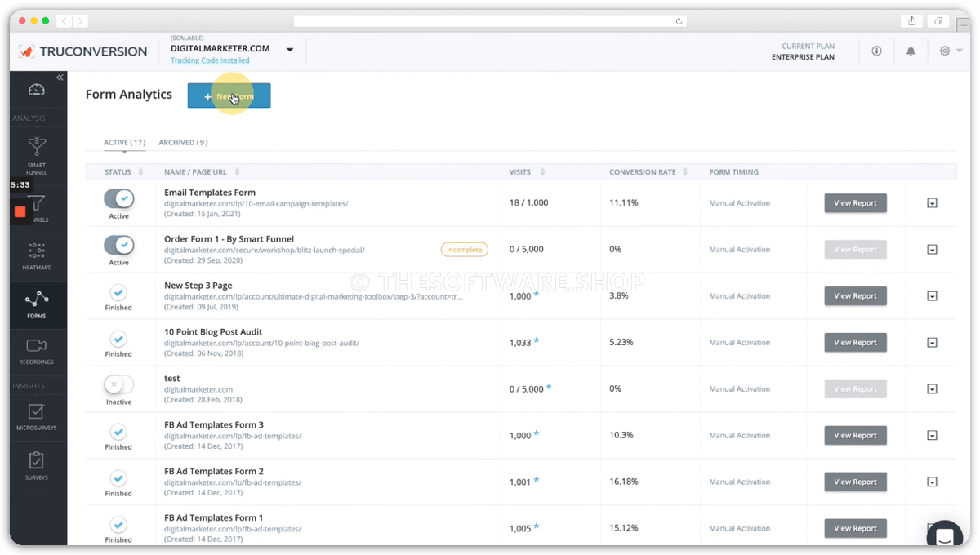View Report for FB Ad Templates Form 3
The height and width of the screenshot is (555, 980).
[x=855, y=436]
